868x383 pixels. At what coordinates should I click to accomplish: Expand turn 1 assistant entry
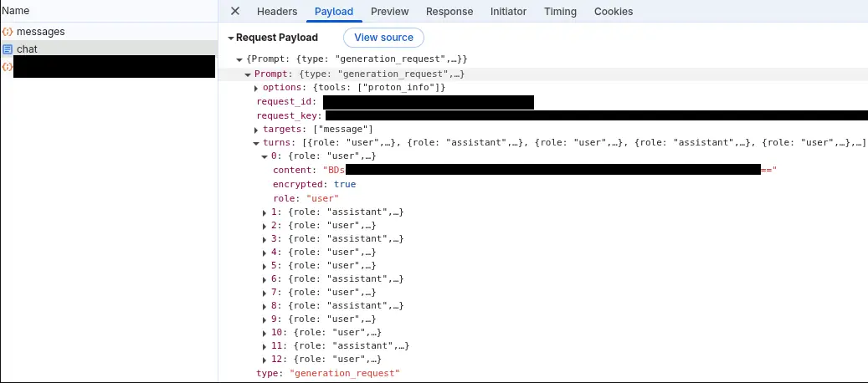[x=265, y=212]
